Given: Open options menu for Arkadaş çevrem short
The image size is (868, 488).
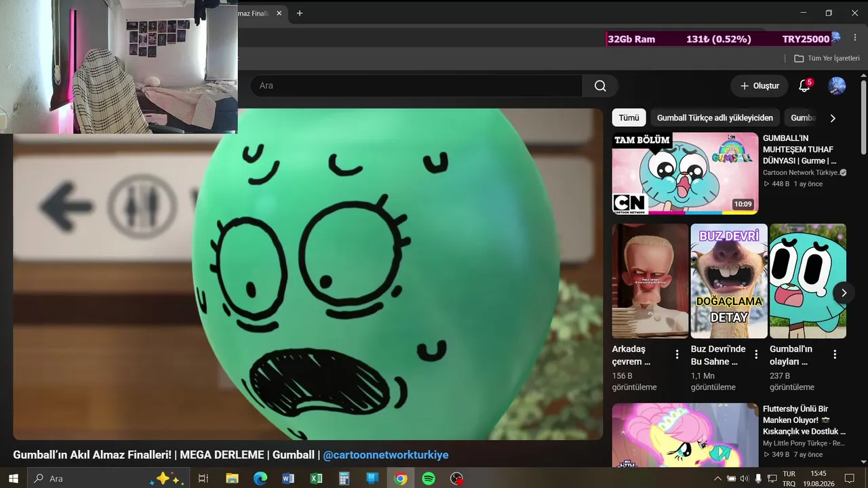Looking at the screenshot, I should point(677,354).
